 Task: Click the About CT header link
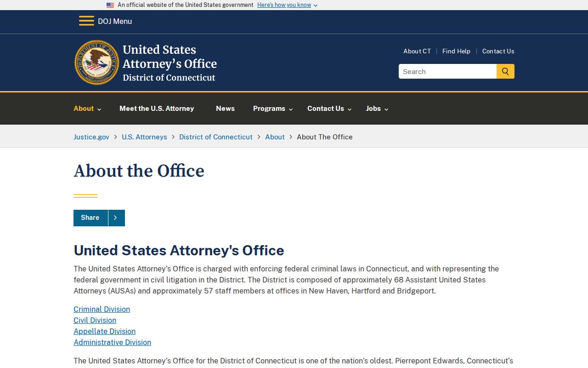point(417,51)
